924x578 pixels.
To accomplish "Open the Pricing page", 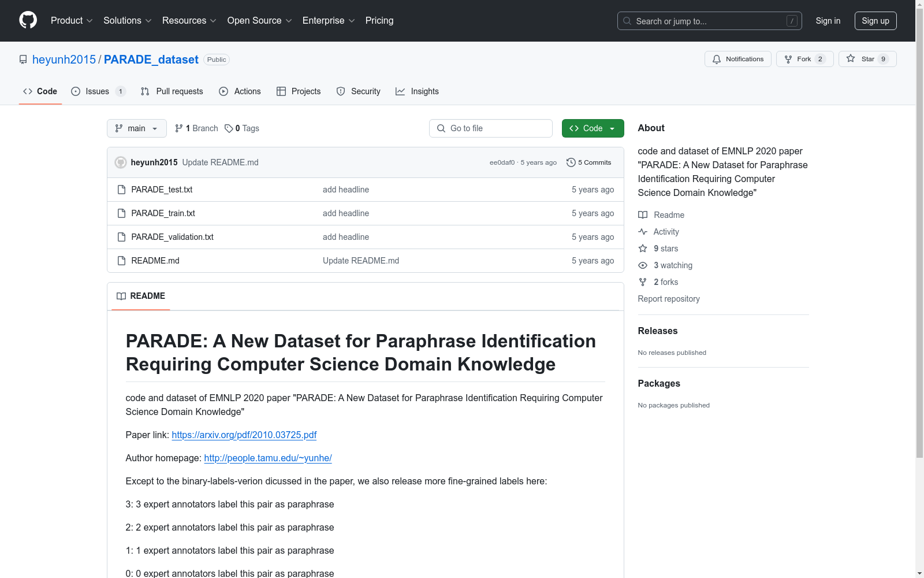I will [x=379, y=21].
